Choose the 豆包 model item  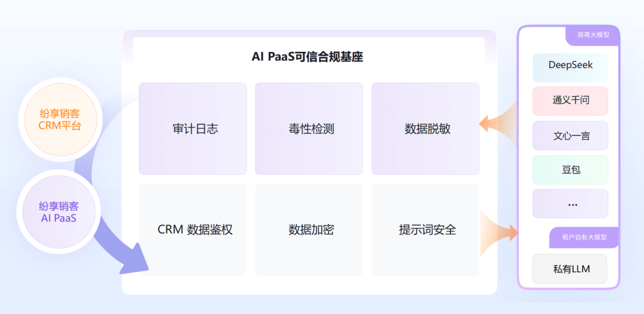[570, 170]
